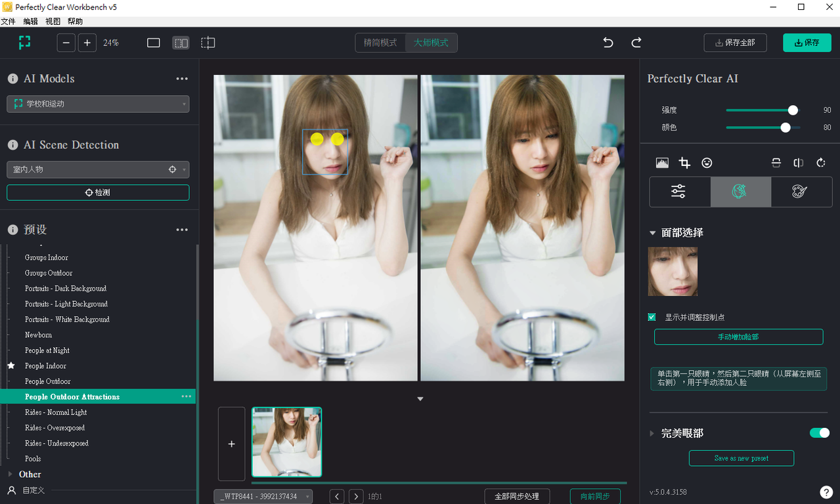Open the histogram icon
840x504 pixels.
tap(662, 163)
